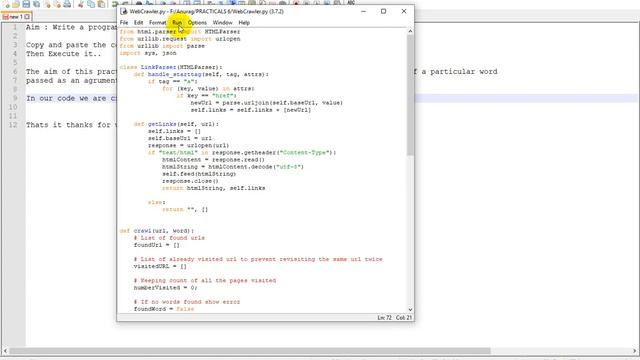The height and width of the screenshot is (360, 640).
Task: Click the 'Col: 21' status bar entry
Action: click(404, 318)
